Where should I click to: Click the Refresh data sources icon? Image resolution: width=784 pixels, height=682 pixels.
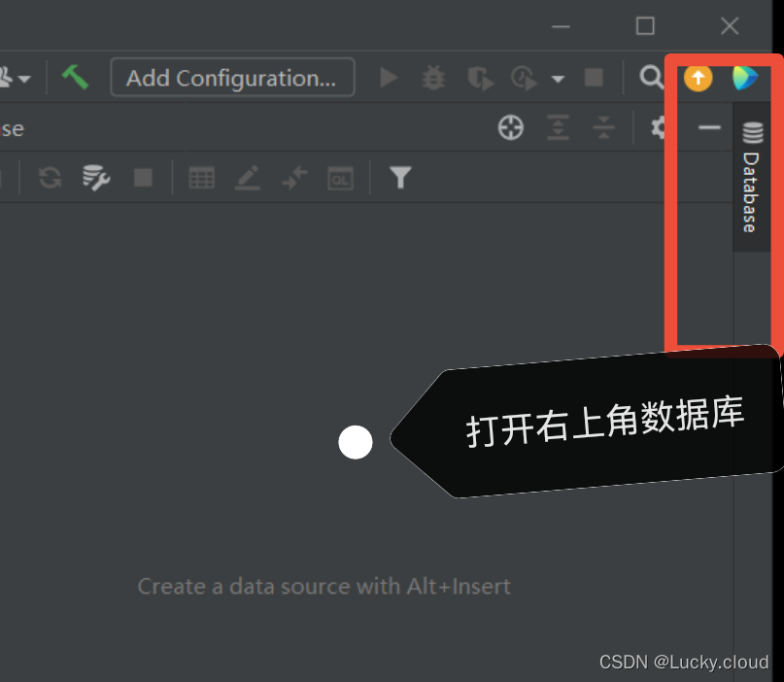coord(50,178)
